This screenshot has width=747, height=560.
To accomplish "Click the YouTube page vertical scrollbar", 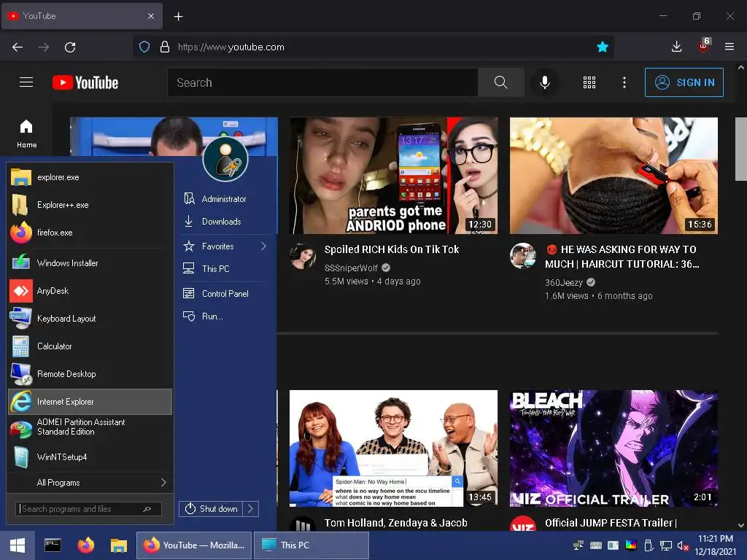I will [741, 149].
